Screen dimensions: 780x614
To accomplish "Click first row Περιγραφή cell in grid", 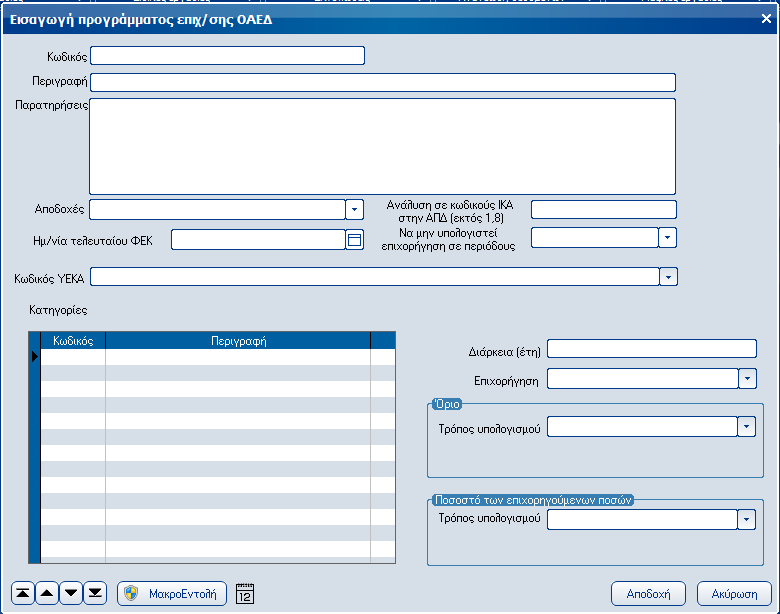I will 238,357.
